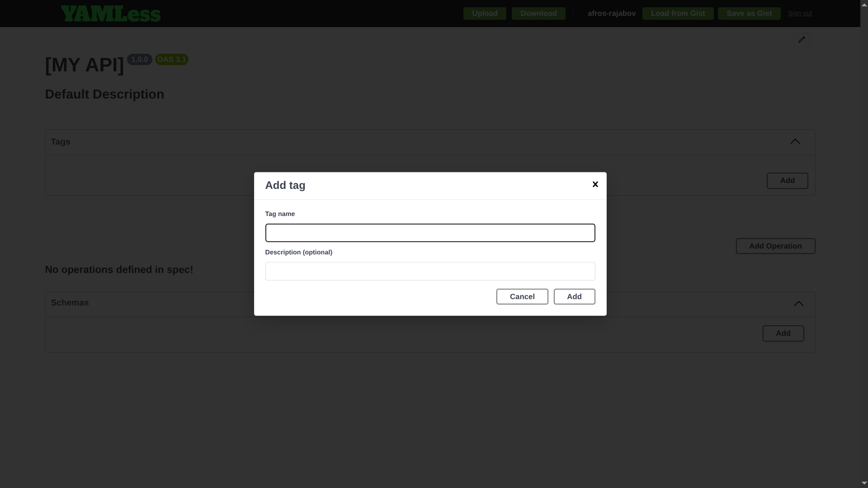The width and height of the screenshot is (868, 488).
Task: Collapse the Tags section
Action: 795,142
